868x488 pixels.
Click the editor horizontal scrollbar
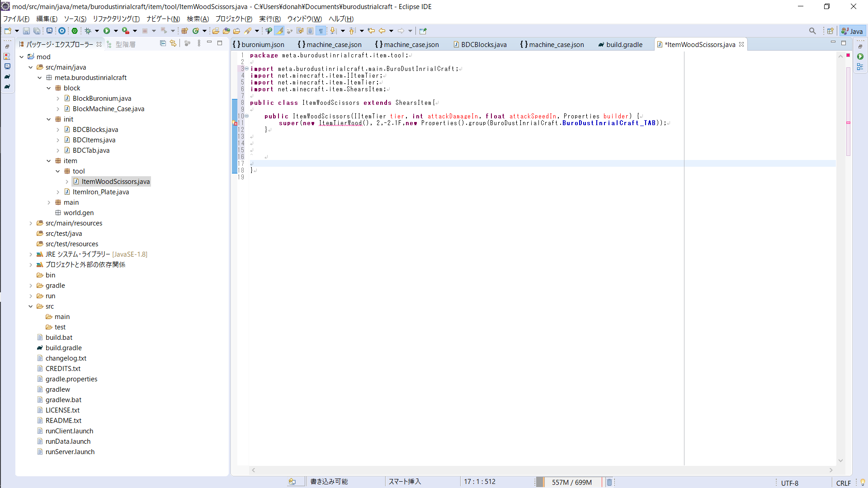point(542,470)
